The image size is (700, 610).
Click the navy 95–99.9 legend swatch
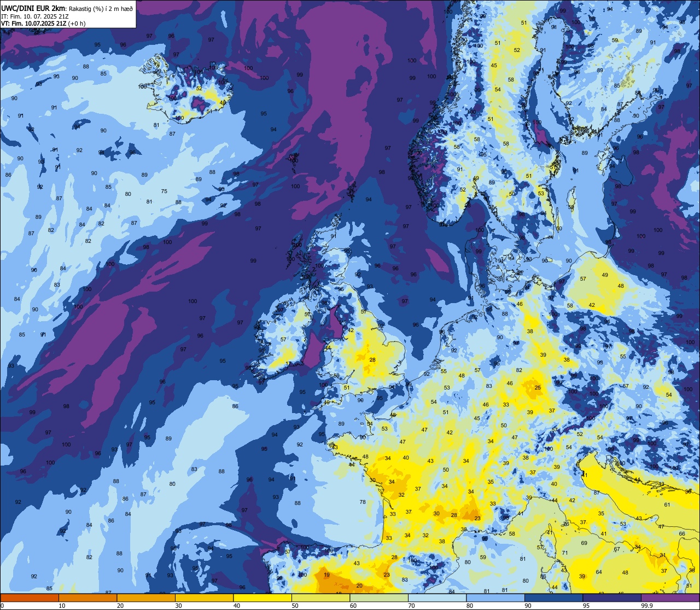[612, 597]
